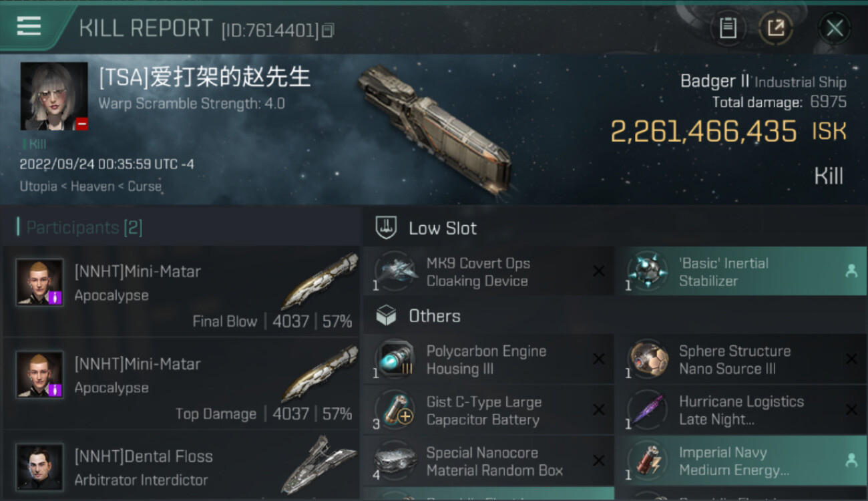Open the clipboard report icon
This screenshot has height=501, width=868.
(x=728, y=28)
